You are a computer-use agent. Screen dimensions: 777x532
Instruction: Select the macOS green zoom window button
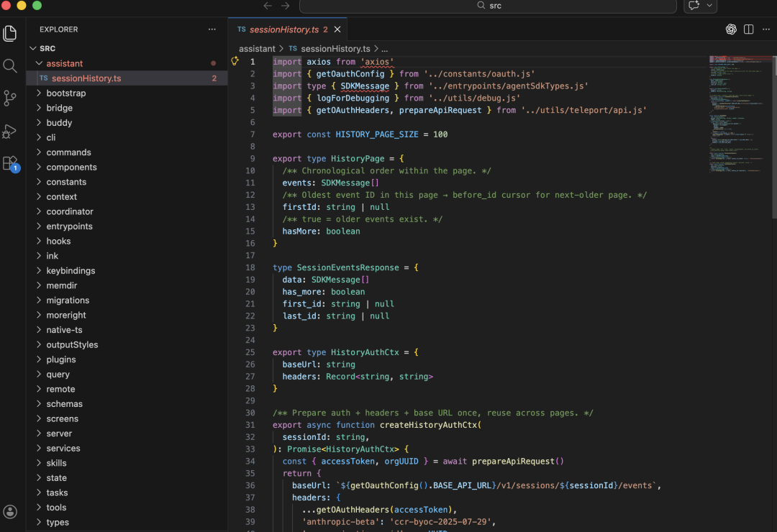click(x=37, y=6)
